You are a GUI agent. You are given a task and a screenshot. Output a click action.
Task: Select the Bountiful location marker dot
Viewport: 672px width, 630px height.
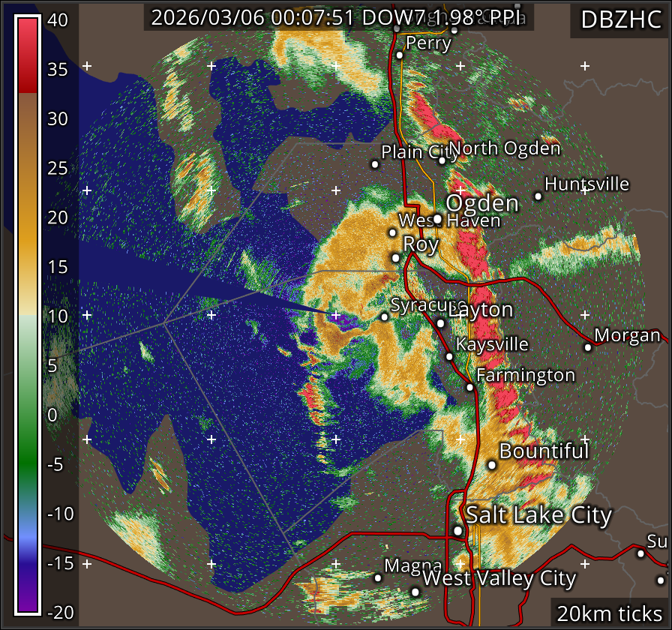tap(492, 465)
